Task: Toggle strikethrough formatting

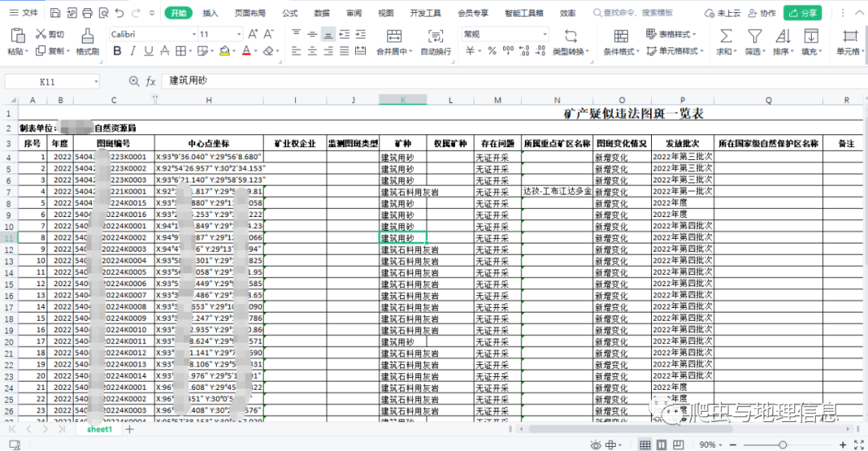Action: (165, 51)
